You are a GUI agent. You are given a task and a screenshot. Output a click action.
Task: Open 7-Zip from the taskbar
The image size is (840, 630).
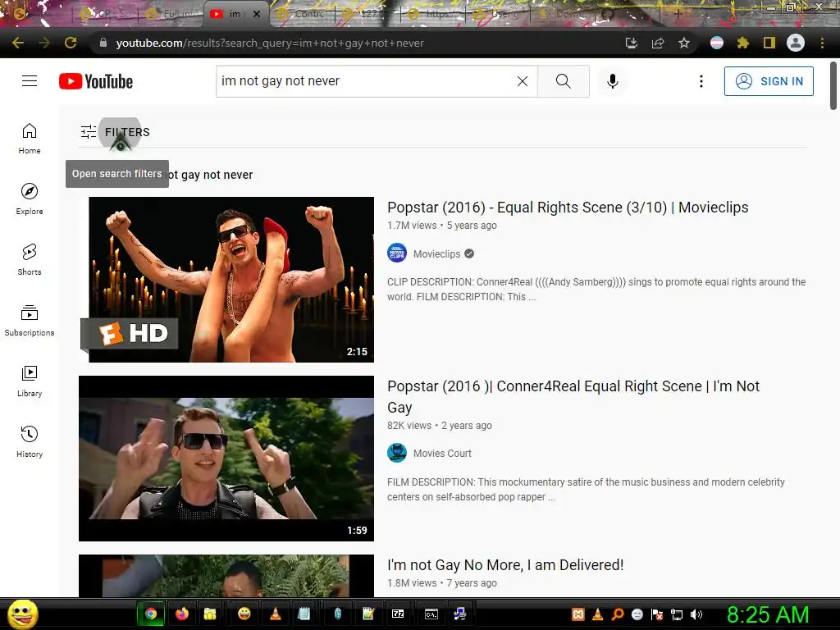click(x=398, y=614)
